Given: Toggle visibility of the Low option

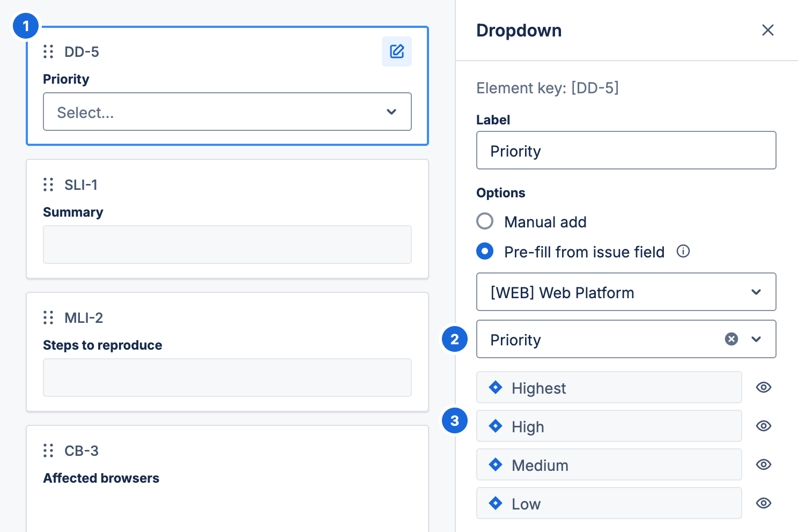Looking at the screenshot, I should tap(764, 503).
